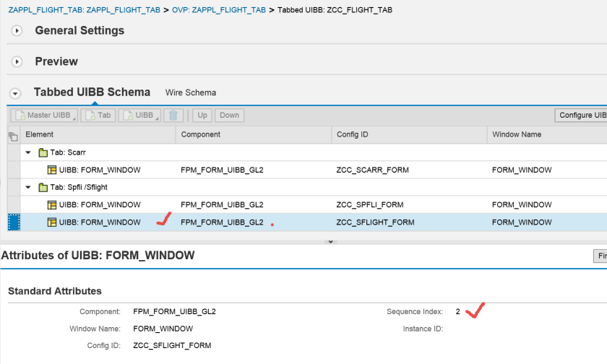Switch to the Wire Schema tab

[x=190, y=93]
